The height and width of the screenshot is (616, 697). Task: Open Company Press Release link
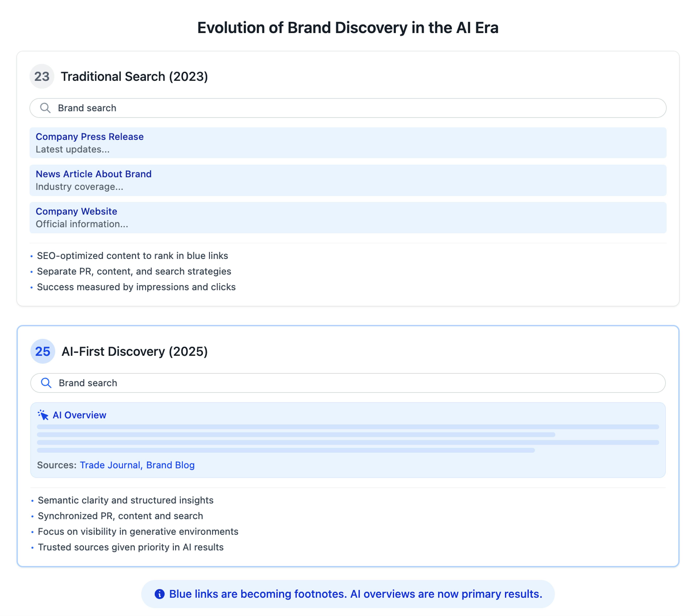click(90, 137)
